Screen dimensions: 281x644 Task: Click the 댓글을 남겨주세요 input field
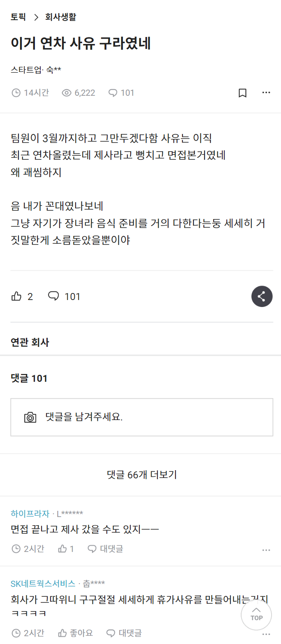[142, 417]
